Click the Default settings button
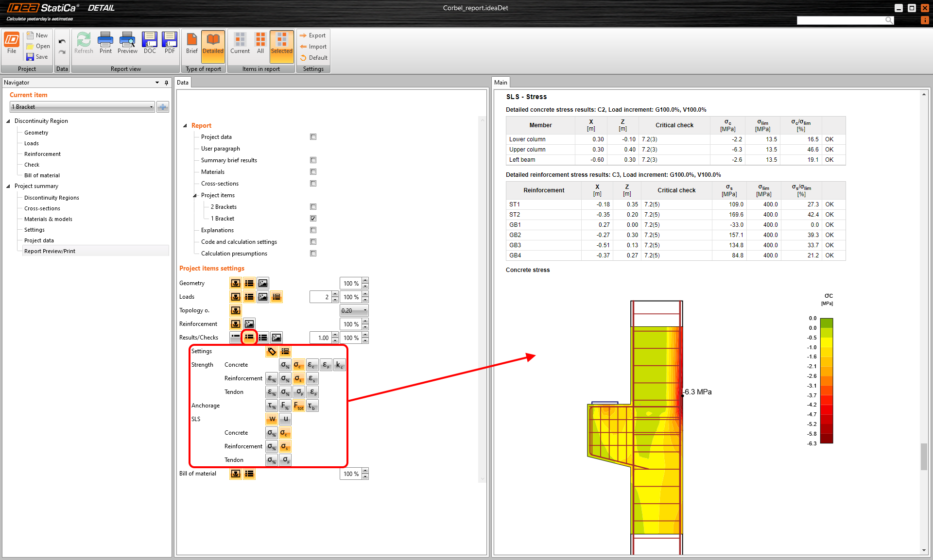The image size is (933, 560). click(x=314, y=58)
